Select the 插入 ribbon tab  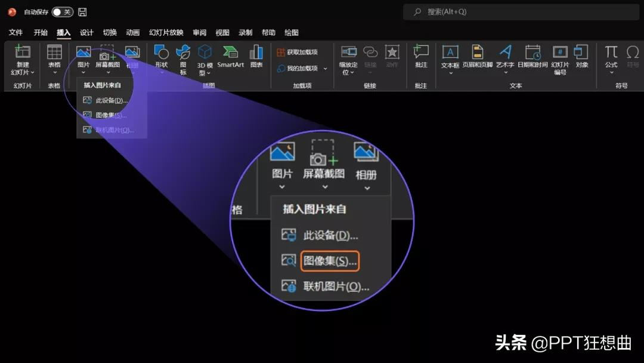click(x=64, y=32)
